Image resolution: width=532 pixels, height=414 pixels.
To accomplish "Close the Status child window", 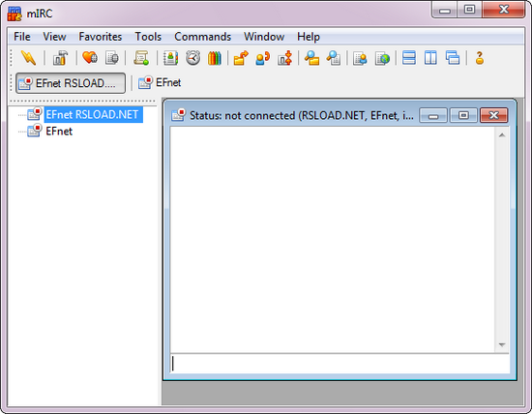I will click(494, 115).
